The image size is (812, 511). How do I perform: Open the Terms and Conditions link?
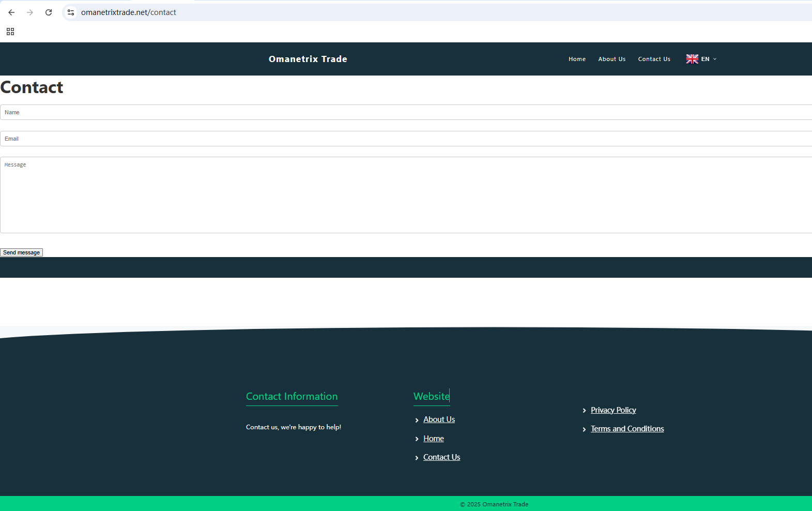(x=627, y=429)
